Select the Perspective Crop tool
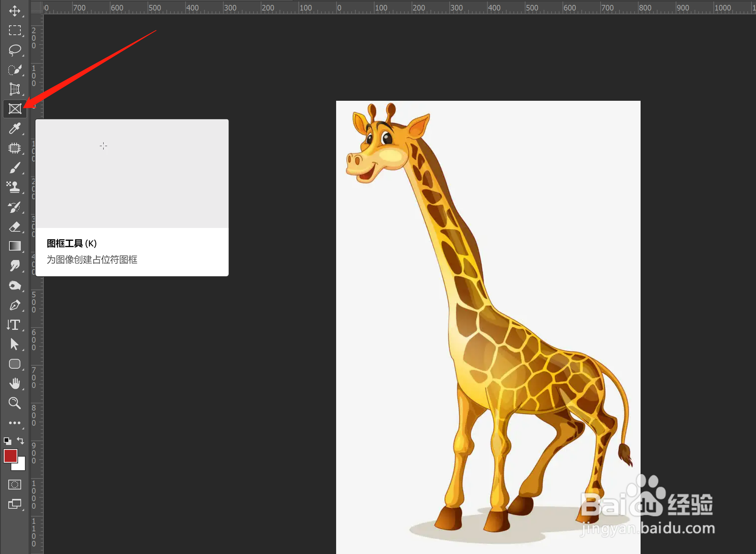Viewport: 756px width, 554px height. [x=15, y=89]
